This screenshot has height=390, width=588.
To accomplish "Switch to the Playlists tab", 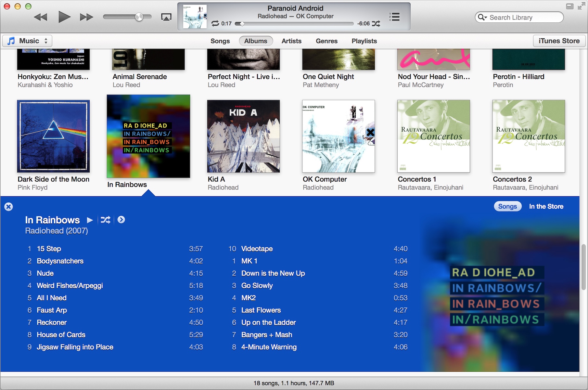I will [x=364, y=41].
